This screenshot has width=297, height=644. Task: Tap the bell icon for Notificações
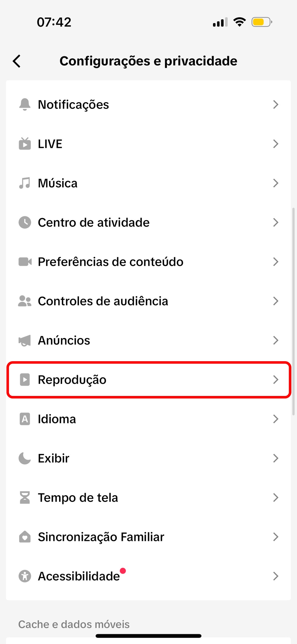coord(25,105)
